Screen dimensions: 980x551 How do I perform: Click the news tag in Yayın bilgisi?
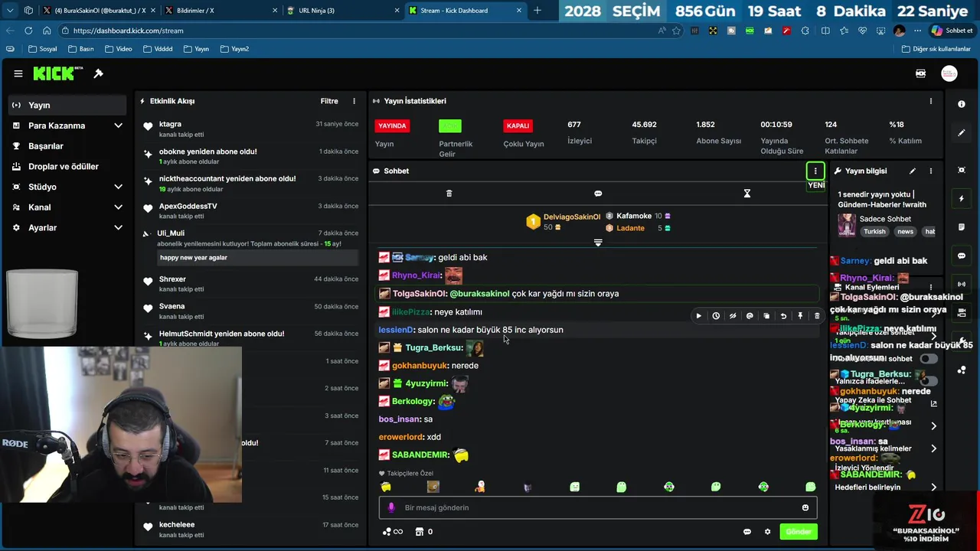[905, 231]
